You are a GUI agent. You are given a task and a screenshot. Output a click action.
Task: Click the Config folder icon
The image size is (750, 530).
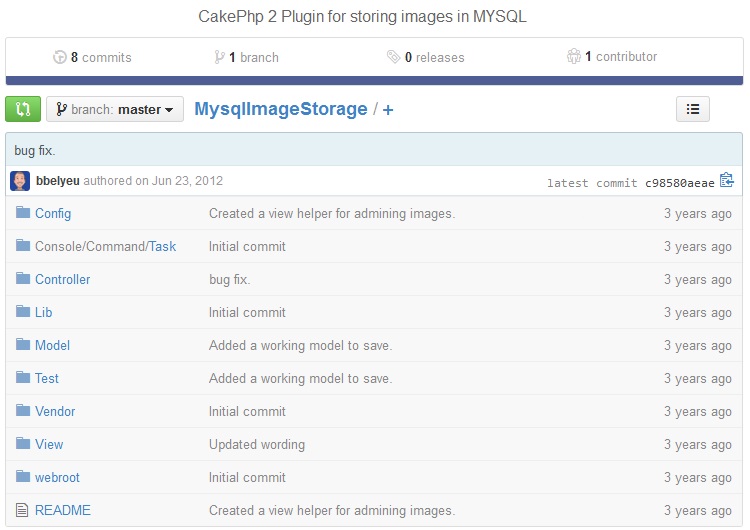22,212
